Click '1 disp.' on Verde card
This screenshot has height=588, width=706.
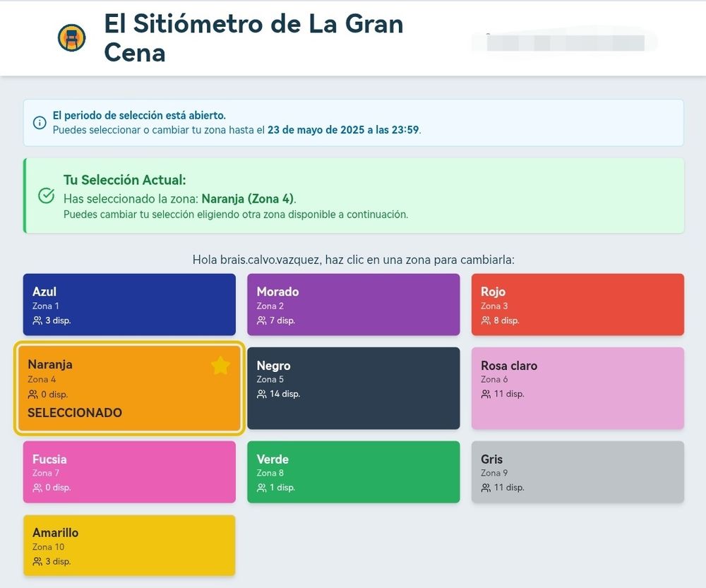282,488
